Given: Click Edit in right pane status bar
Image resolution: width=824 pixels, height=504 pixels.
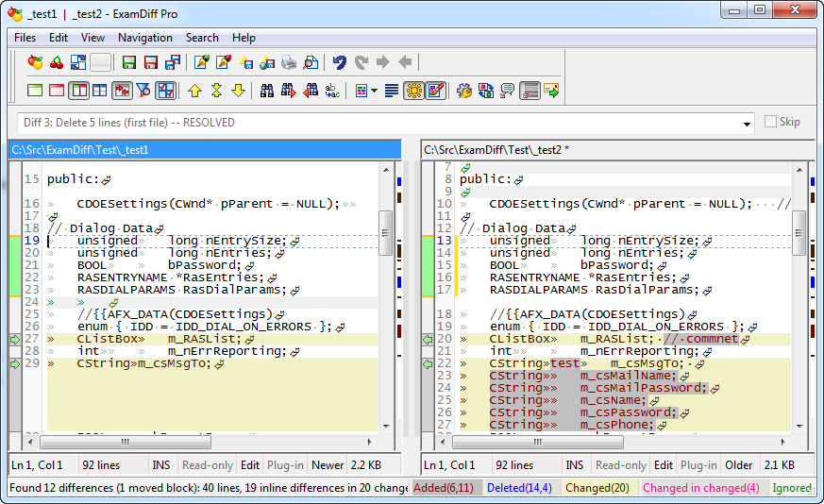Looking at the screenshot, I should 664,465.
